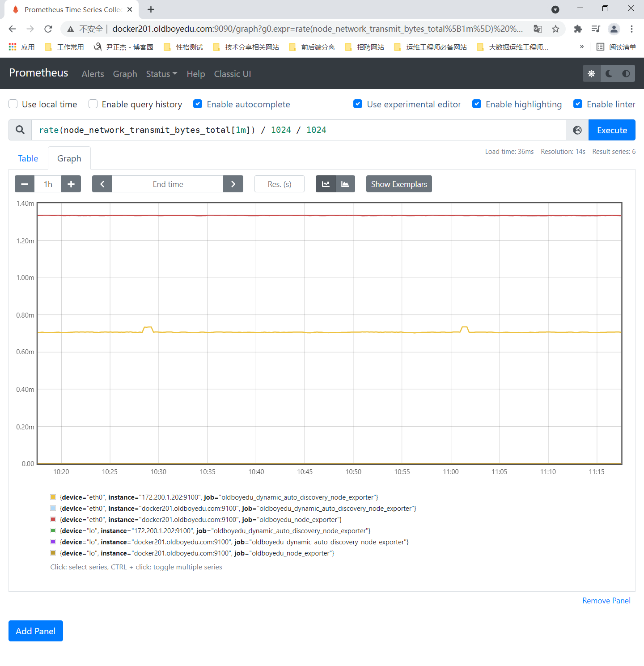Image resolution: width=644 pixels, height=666 pixels.
Task: Open 运维工程师必备网站 bookmark folder
Action: pos(431,47)
